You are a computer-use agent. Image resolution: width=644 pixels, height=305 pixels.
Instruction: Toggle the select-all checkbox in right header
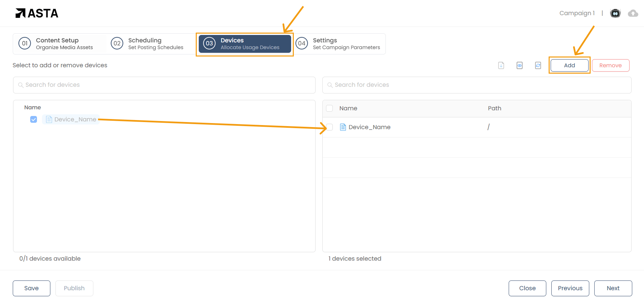[329, 108]
